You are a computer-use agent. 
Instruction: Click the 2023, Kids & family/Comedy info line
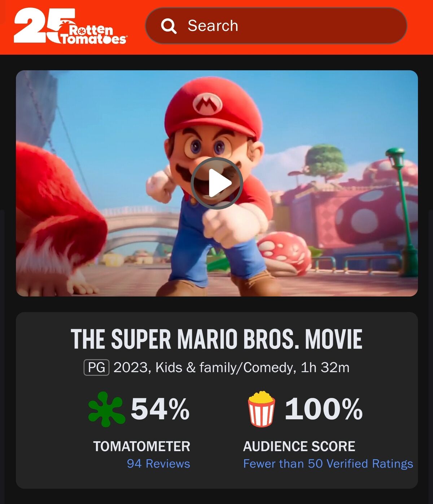[x=231, y=368]
